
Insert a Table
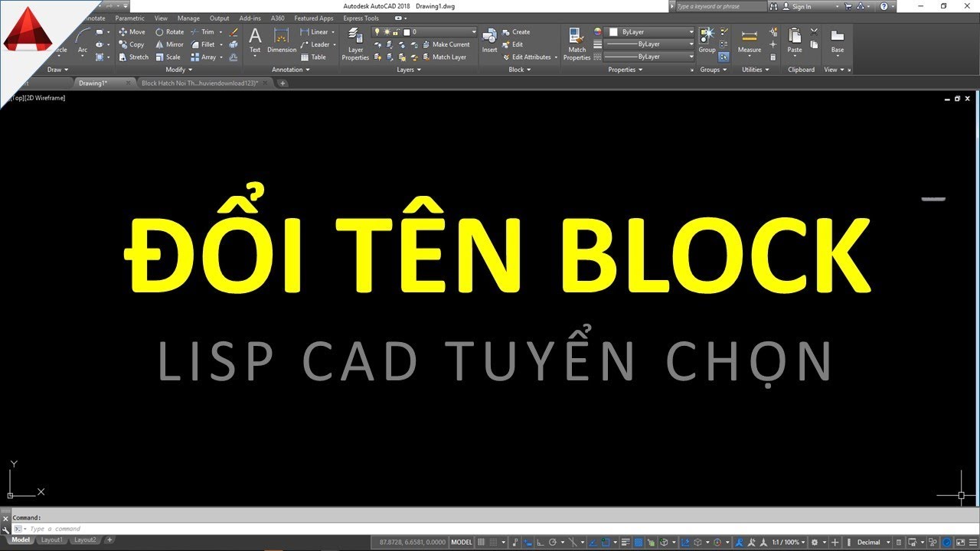click(x=313, y=57)
